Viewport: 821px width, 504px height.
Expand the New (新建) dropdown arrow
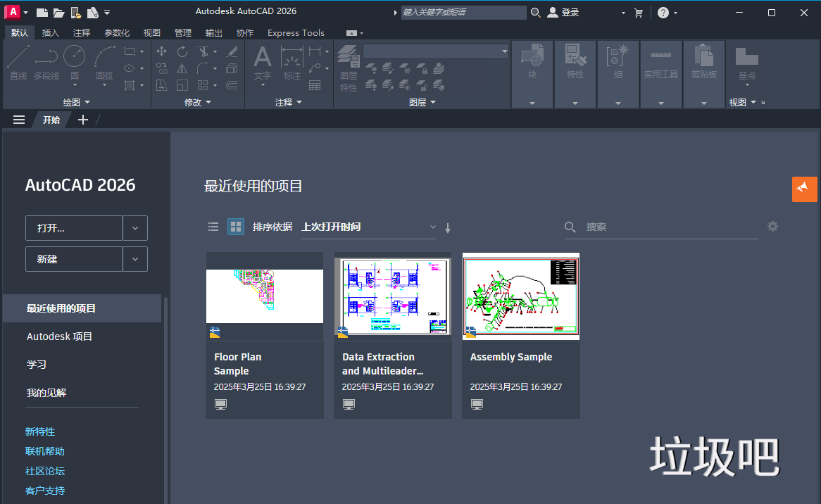tap(135, 259)
